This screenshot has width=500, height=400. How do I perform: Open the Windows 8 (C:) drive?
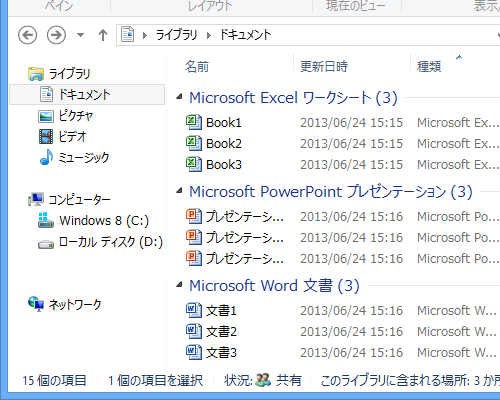point(104,220)
